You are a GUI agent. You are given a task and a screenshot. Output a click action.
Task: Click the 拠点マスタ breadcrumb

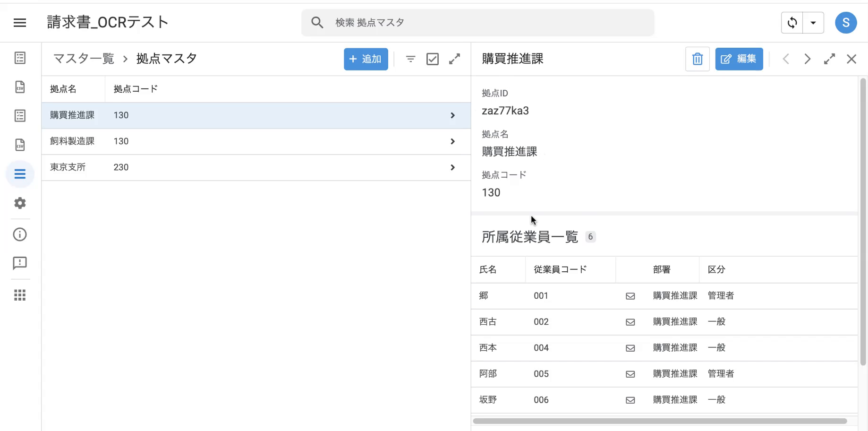point(167,59)
